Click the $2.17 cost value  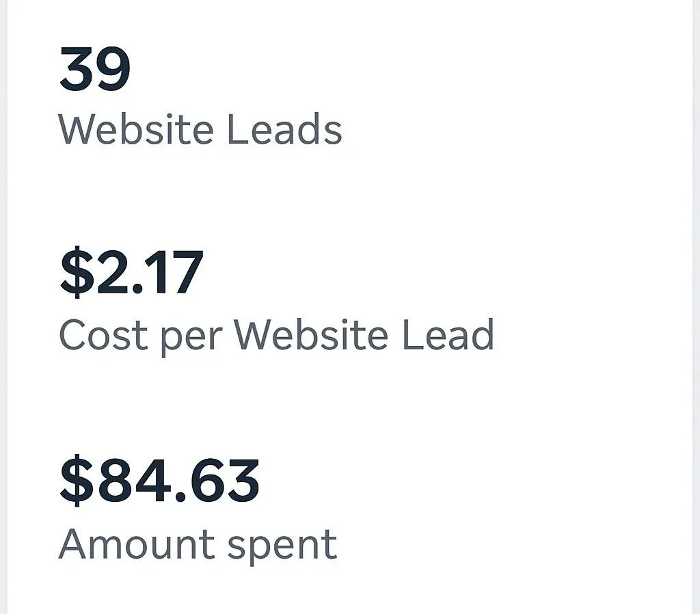point(132,272)
